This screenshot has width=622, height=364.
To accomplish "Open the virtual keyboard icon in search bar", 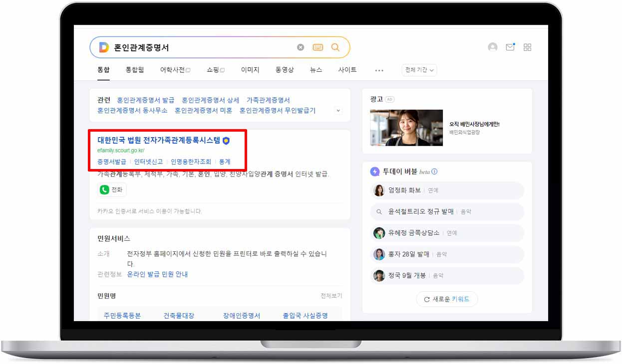I will (x=318, y=47).
